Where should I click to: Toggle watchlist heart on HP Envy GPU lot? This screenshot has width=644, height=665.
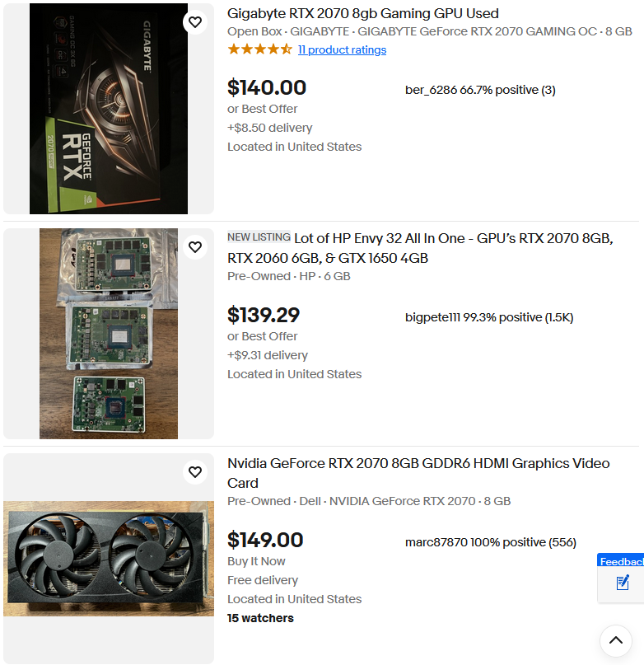click(195, 247)
